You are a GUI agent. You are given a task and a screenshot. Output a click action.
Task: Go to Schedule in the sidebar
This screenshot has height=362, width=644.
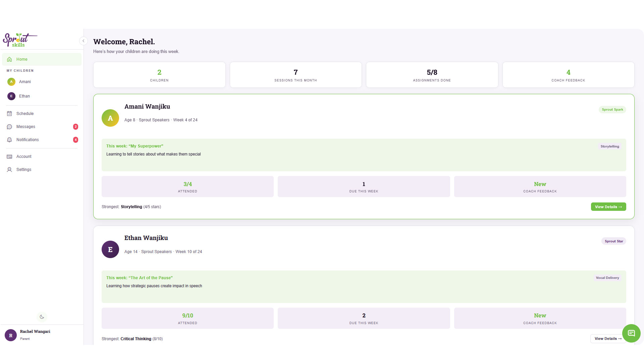tap(42, 114)
